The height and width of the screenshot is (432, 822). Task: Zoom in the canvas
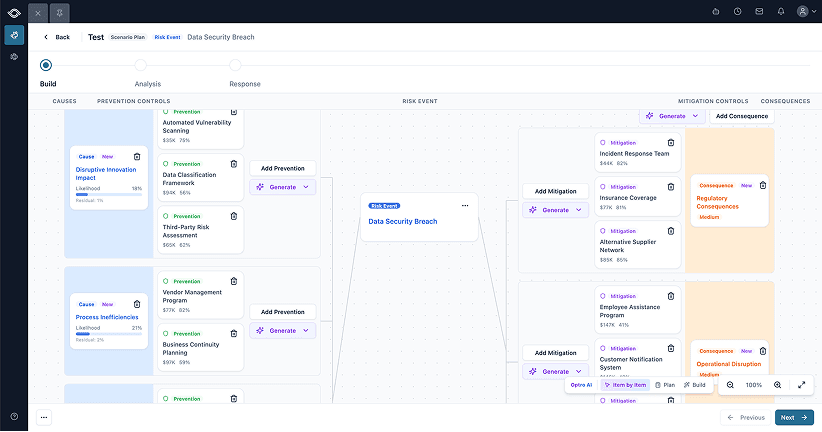pyautogui.click(x=777, y=385)
